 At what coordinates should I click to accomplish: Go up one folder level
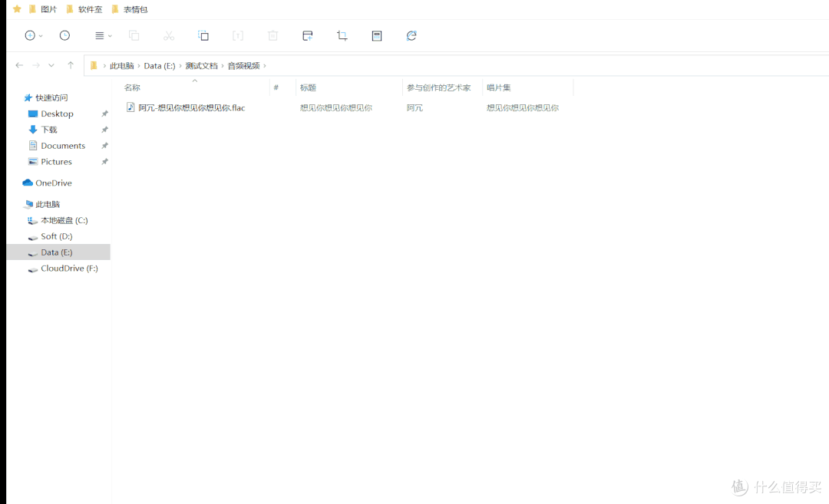[x=71, y=65]
